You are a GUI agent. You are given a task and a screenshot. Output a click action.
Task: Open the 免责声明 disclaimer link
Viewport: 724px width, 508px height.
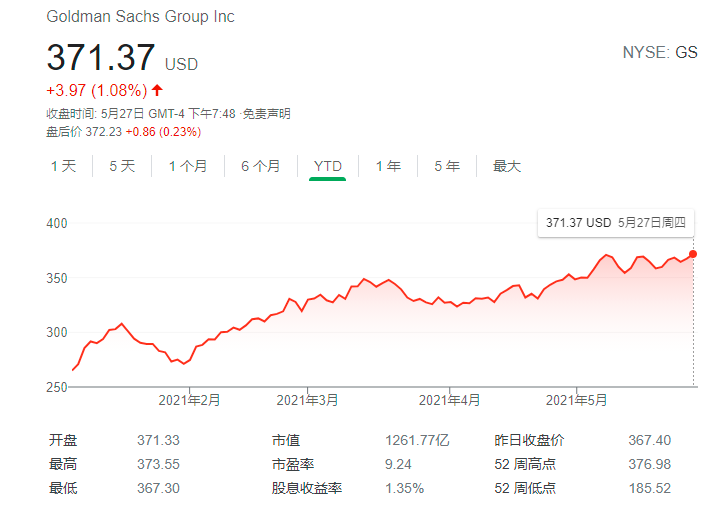[x=266, y=114]
